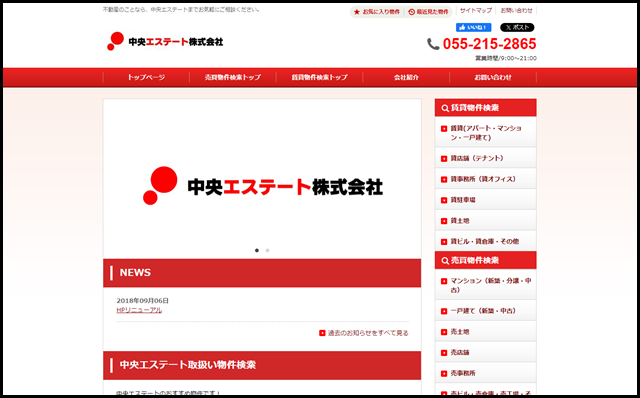Click the phone handset icon

click(433, 44)
